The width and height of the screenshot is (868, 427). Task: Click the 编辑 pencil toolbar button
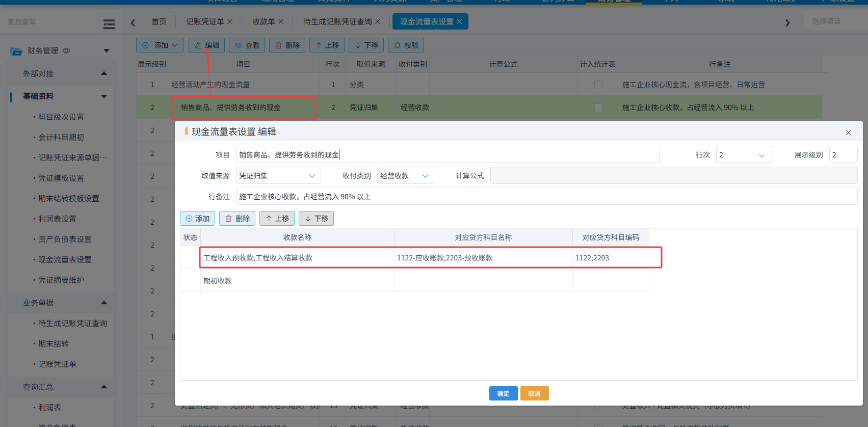pos(206,45)
